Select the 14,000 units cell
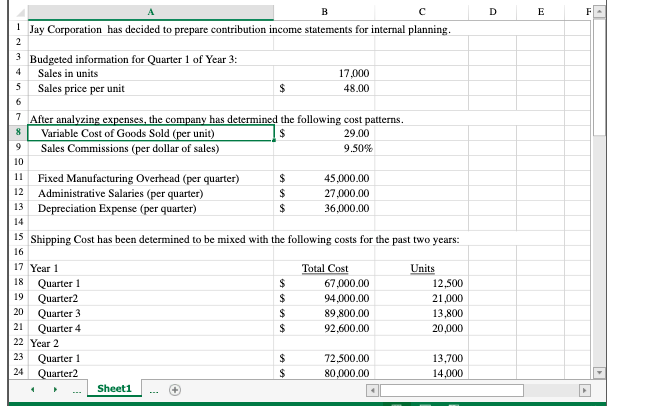The width and height of the screenshot is (648, 406). coord(422,373)
